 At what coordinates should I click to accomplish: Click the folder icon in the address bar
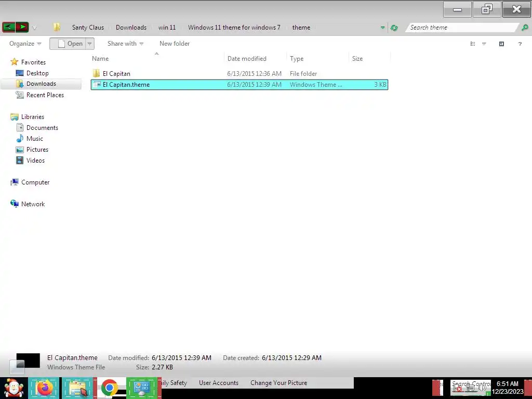pos(57,27)
